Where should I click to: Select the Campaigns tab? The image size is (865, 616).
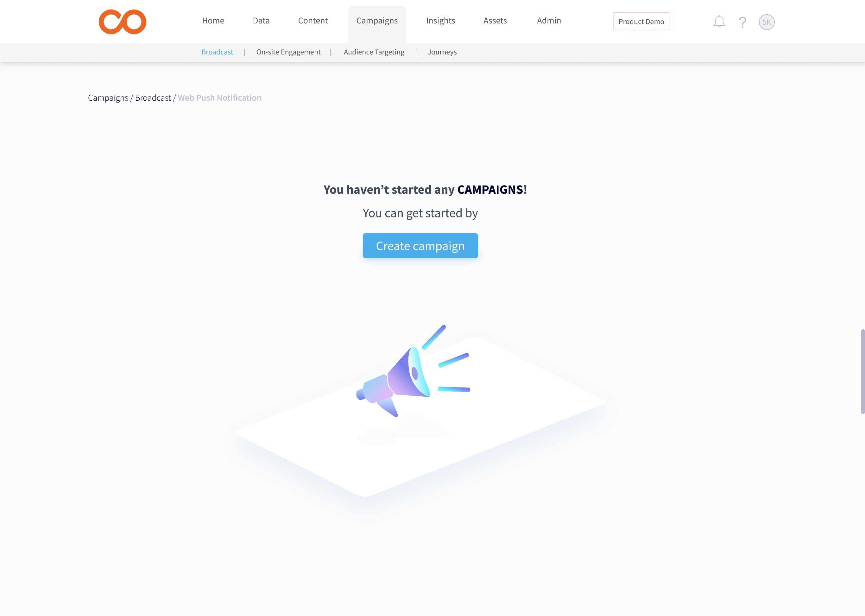tap(377, 21)
